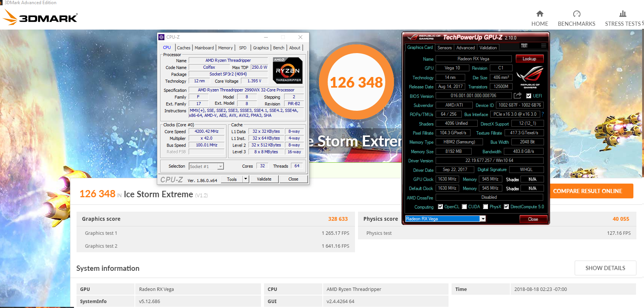Click the GPU-Z Name field Radeon RX Vega
This screenshot has width=644, height=308.
(x=474, y=59)
